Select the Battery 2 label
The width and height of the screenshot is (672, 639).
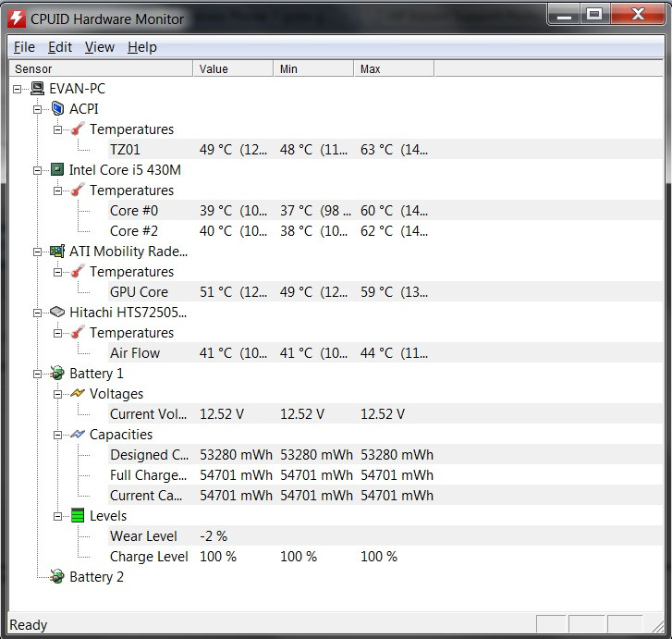tap(96, 577)
